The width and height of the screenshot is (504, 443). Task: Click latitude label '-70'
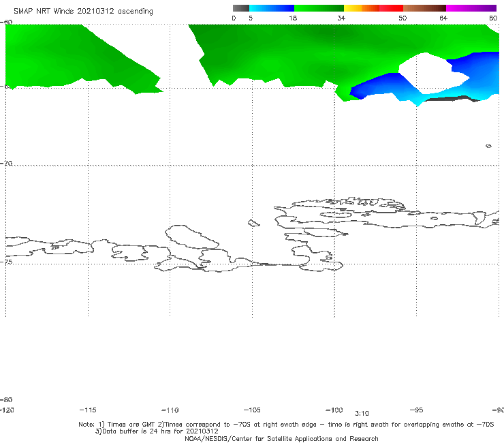point(6,164)
